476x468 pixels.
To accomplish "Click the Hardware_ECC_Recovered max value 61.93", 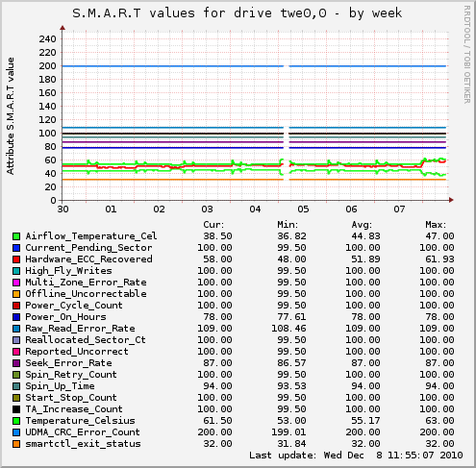I will 439,259.
